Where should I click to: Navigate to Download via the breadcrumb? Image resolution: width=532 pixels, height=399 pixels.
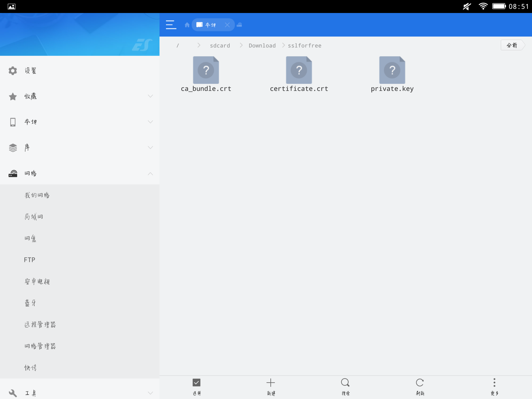point(262,45)
